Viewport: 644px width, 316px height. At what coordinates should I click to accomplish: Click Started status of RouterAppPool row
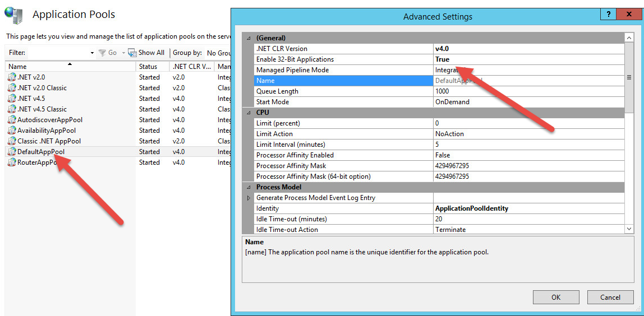point(149,162)
